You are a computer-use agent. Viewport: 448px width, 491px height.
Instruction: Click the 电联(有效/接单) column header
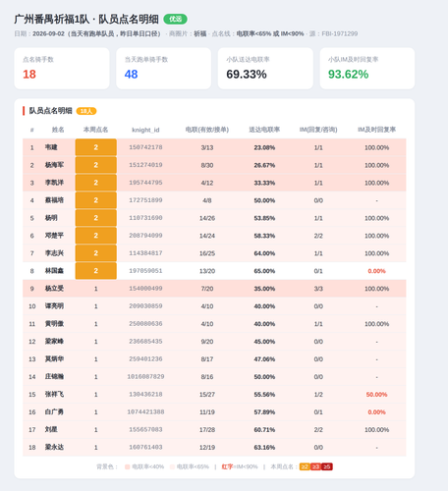(207, 130)
